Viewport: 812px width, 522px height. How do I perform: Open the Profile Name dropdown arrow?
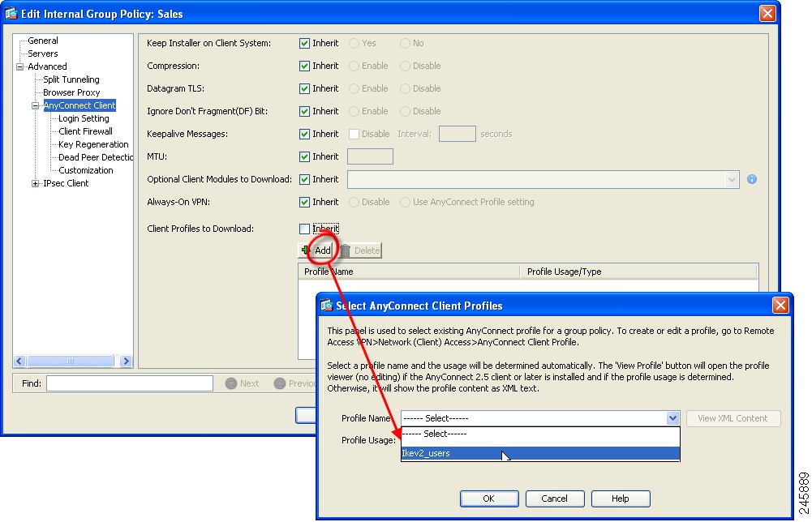click(672, 418)
